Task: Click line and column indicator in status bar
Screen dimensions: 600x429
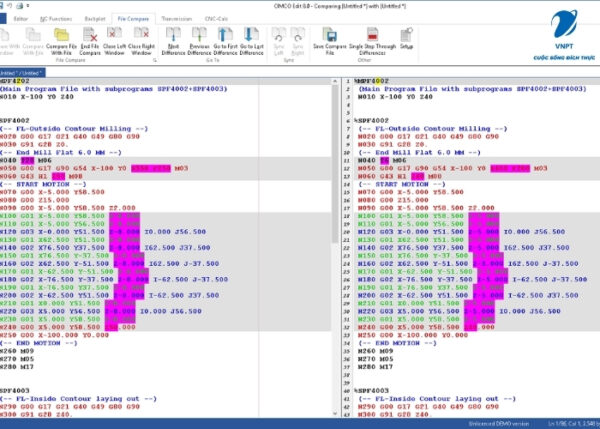Action: tap(574, 424)
